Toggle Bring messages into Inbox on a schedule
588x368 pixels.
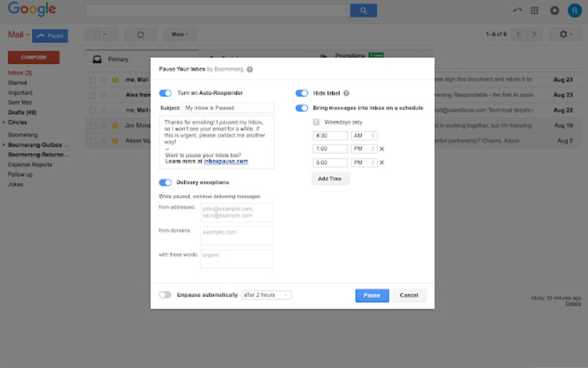pos(302,108)
